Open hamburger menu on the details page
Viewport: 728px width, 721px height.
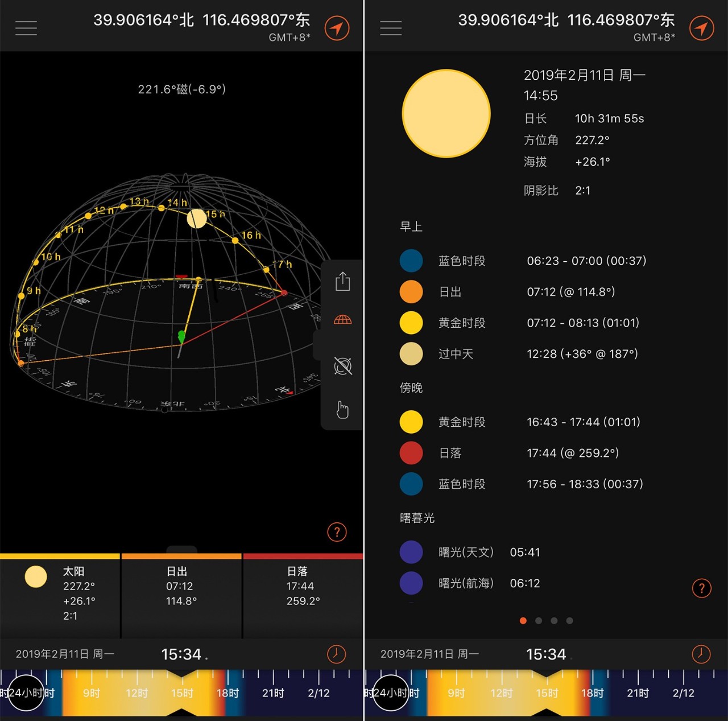pos(391,28)
